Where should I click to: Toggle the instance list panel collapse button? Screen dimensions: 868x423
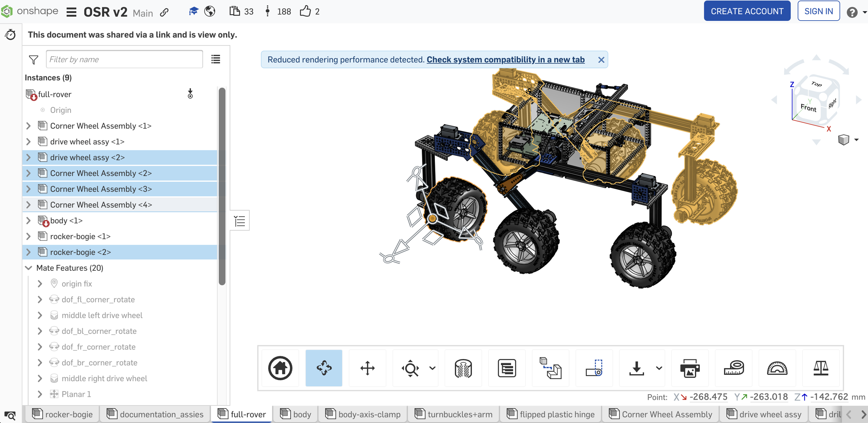[x=239, y=221]
